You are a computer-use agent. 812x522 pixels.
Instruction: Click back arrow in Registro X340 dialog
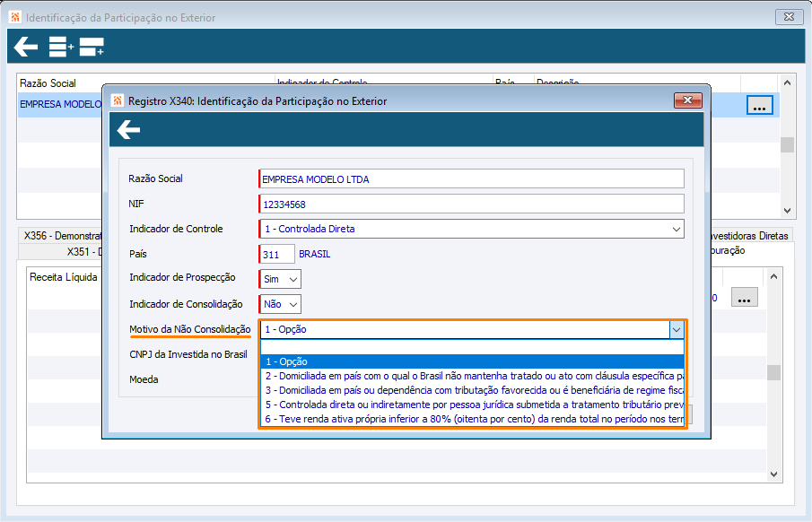[128, 129]
